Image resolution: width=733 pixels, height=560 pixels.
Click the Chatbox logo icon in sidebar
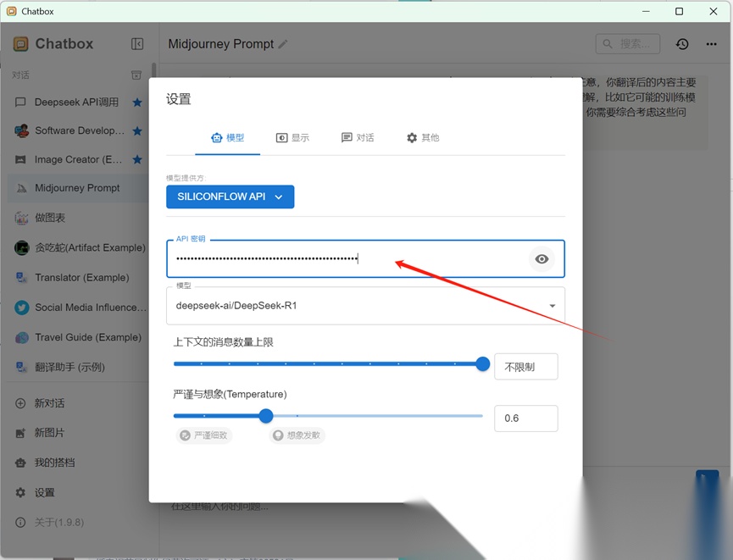20,44
